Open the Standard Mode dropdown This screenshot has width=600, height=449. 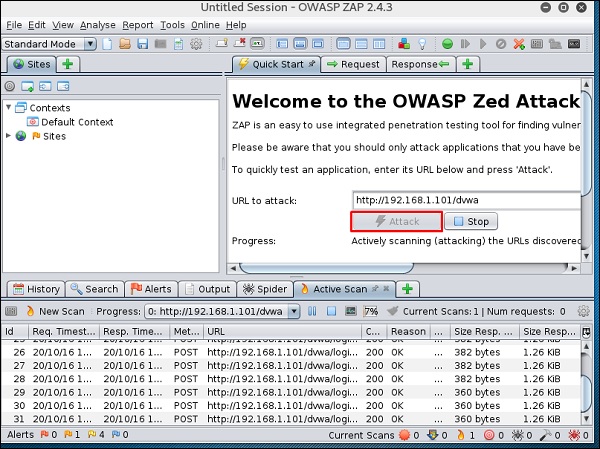[49, 44]
